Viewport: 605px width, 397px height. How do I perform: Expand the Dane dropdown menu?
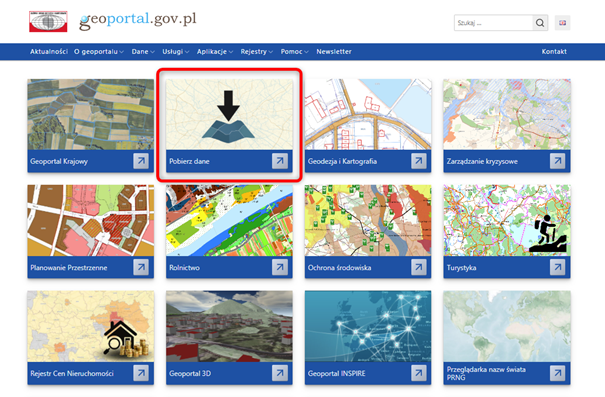tap(143, 52)
